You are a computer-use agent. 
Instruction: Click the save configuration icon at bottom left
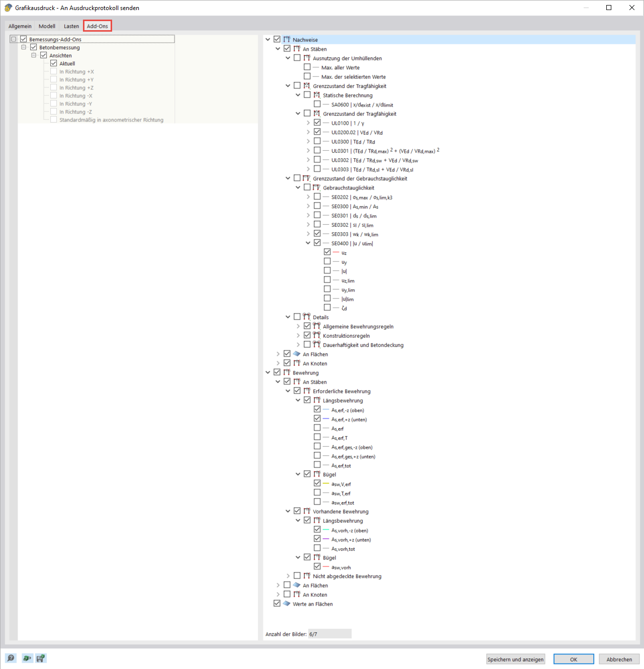(41, 658)
